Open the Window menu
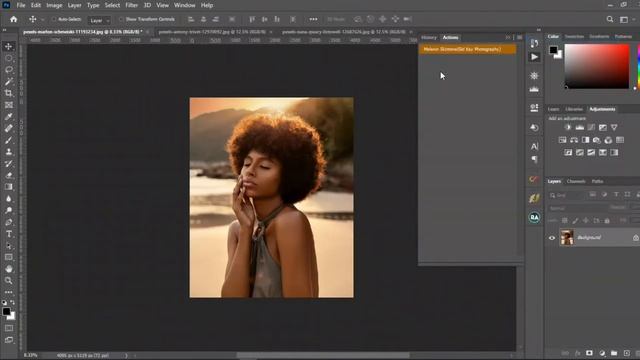 pos(184,5)
